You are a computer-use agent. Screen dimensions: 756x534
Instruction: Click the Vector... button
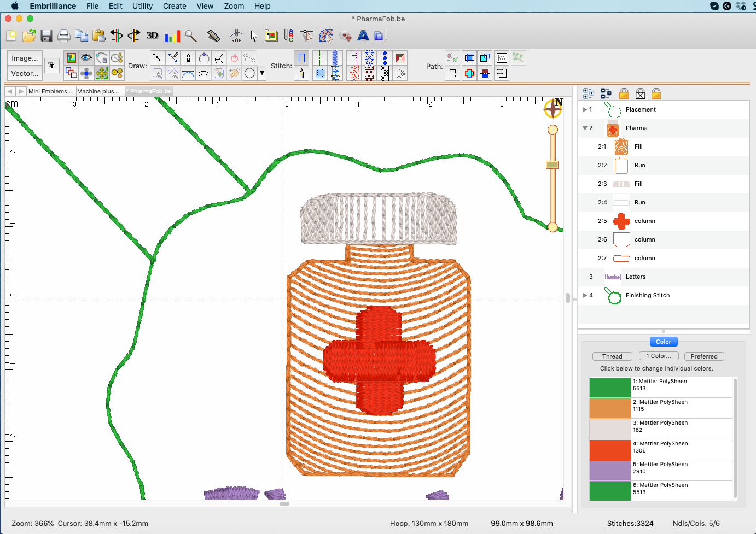[x=25, y=73]
